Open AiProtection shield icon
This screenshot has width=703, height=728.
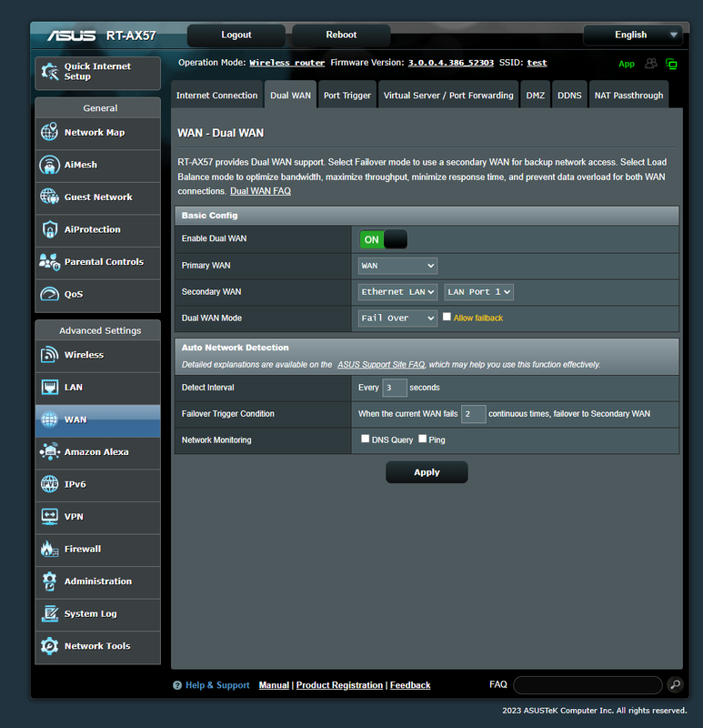tap(50, 229)
